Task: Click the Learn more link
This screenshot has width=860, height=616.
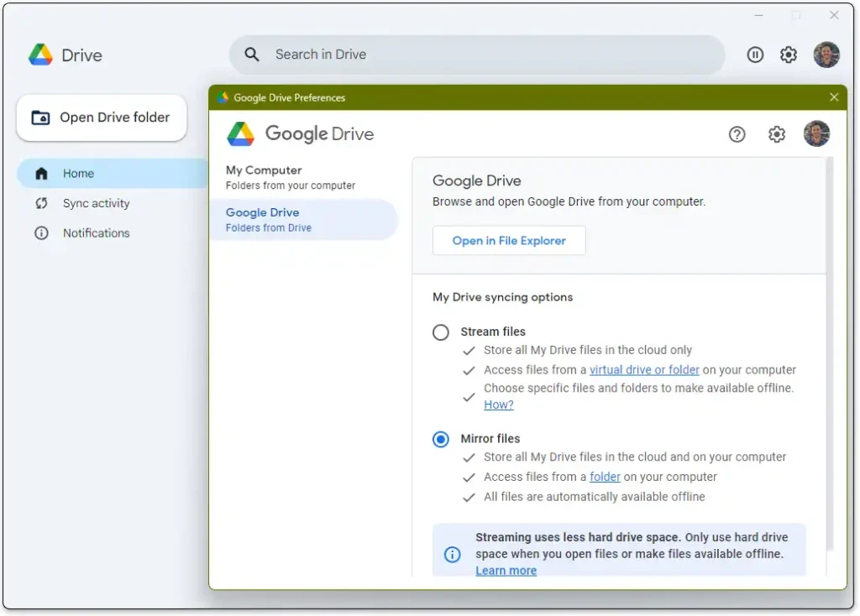Action: point(506,571)
